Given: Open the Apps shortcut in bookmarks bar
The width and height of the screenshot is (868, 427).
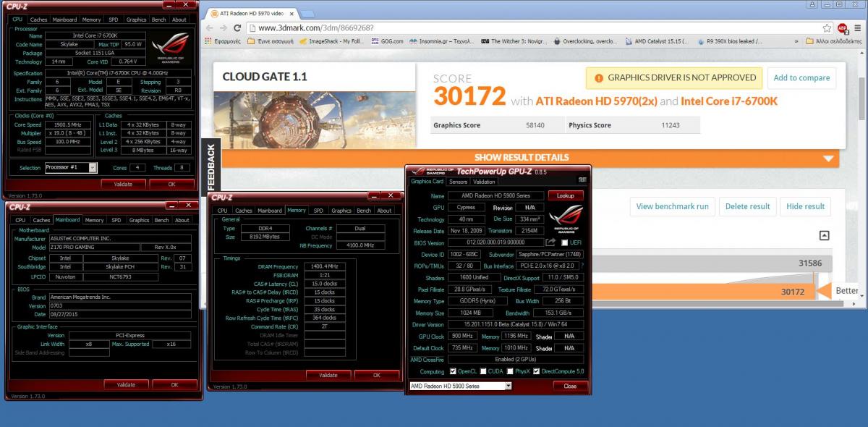Looking at the screenshot, I should point(223,41).
